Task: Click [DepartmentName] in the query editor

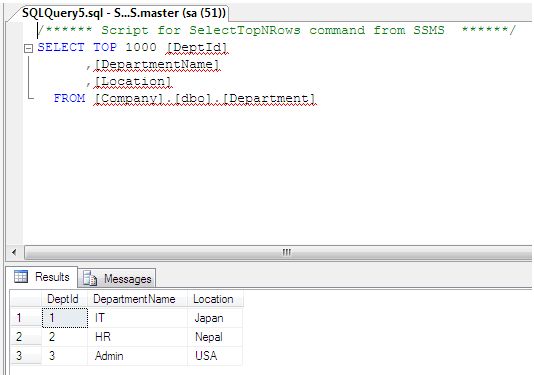Action: tap(157, 64)
